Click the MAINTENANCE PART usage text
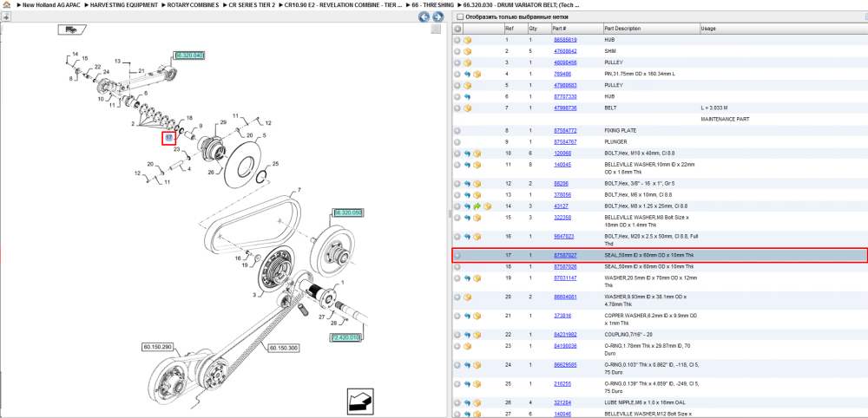868x418 pixels. click(x=724, y=120)
